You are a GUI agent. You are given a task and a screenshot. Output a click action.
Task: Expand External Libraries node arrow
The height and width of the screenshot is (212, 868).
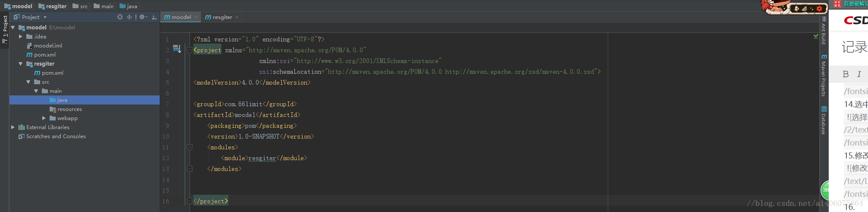tap(13, 127)
